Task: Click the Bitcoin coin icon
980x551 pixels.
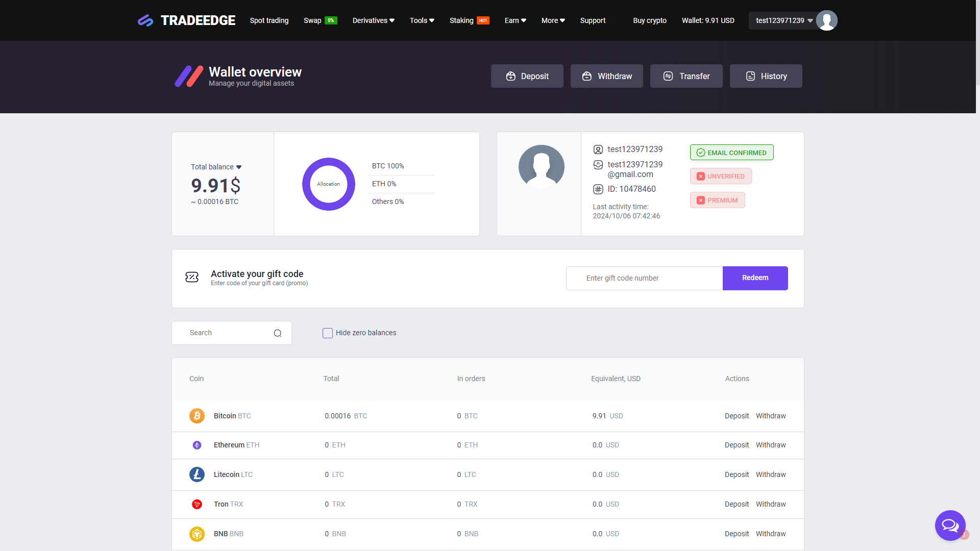Action: click(197, 416)
